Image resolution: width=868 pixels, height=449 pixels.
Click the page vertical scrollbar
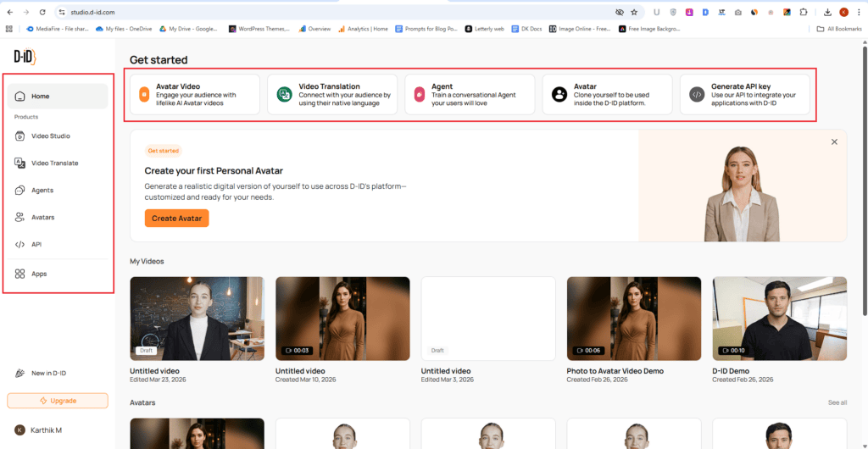point(864,180)
